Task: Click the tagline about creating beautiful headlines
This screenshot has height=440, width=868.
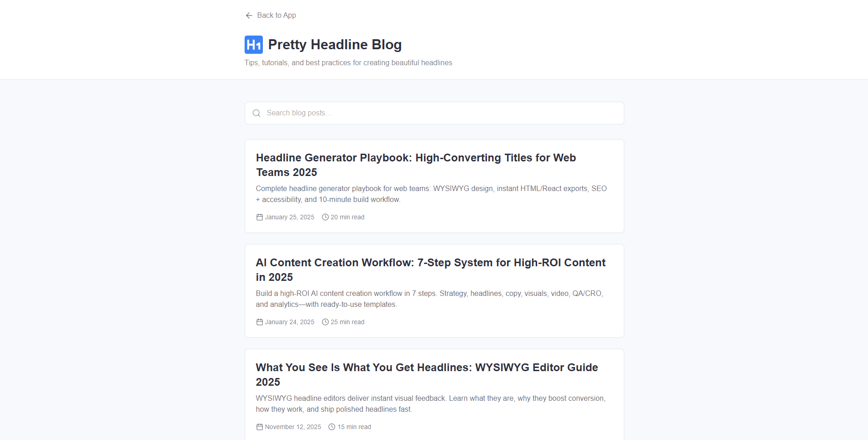Action: (x=348, y=62)
